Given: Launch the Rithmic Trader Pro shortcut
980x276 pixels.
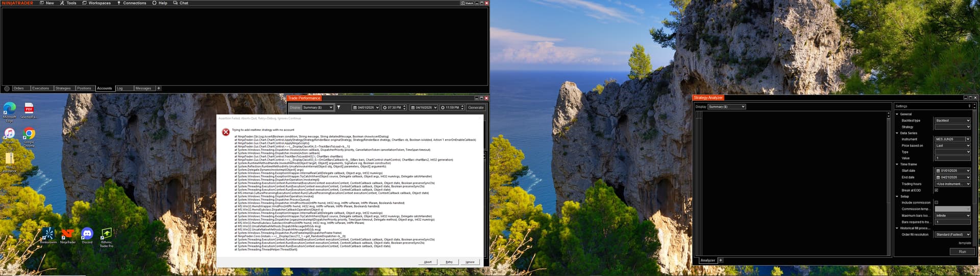Looking at the screenshot, I should 106,234.
